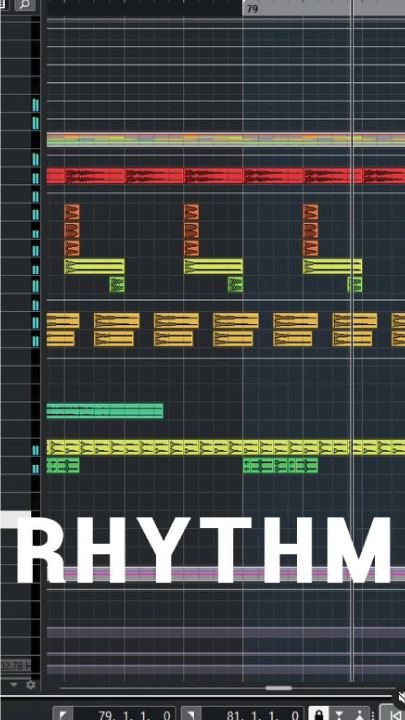Activate the punch-out icon before go-to-start button
The height and width of the screenshot is (720, 405).
tap(360, 714)
